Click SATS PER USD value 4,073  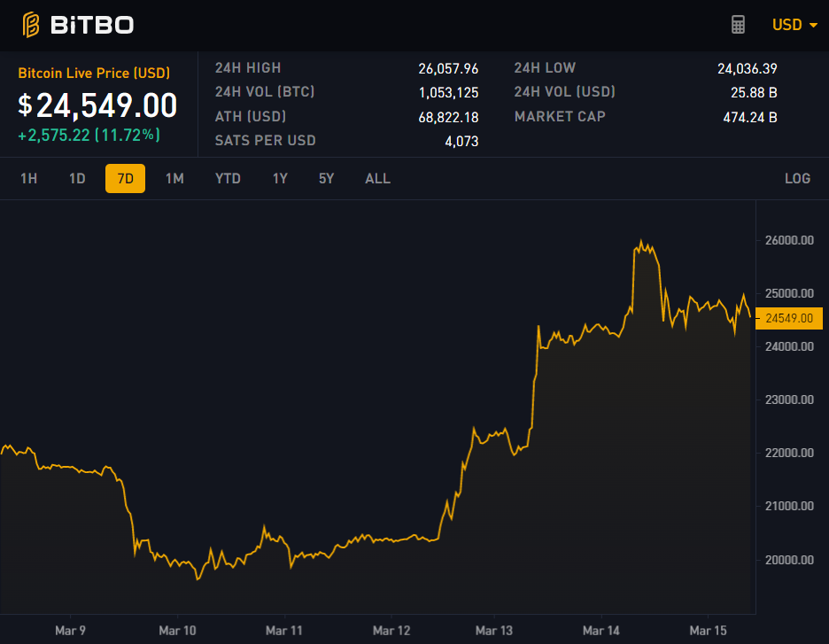click(x=461, y=142)
